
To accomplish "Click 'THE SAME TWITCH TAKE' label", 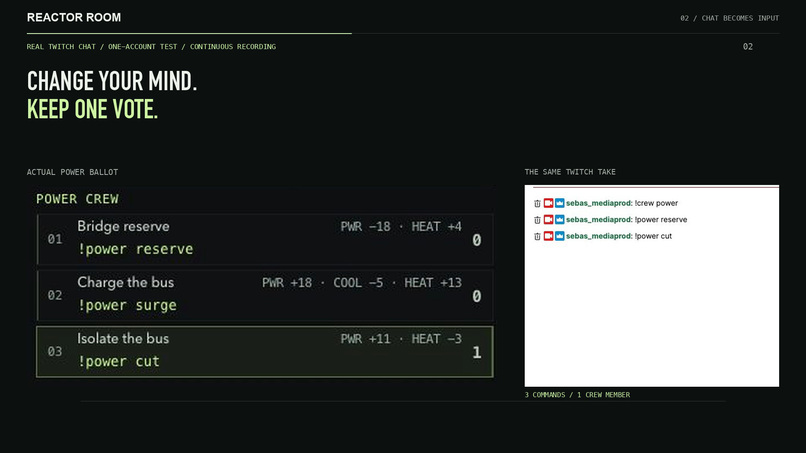I will click(x=570, y=172).
